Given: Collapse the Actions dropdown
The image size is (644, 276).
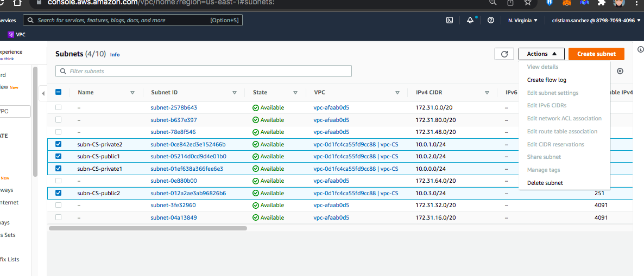Looking at the screenshot, I should coord(541,54).
